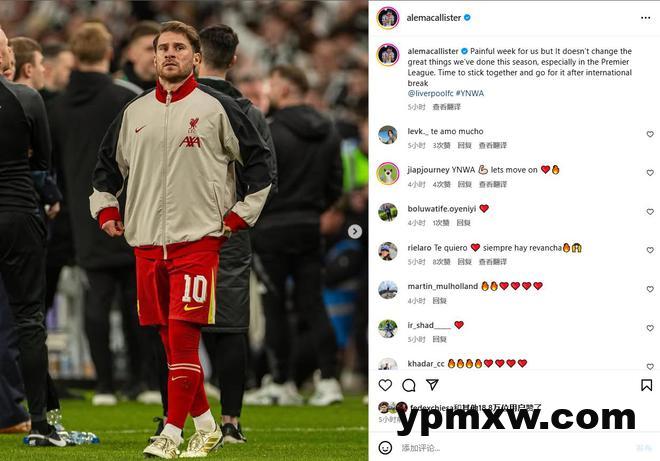The image size is (660, 461).
Task: Open the three-dot more options menu
Action: [645, 18]
